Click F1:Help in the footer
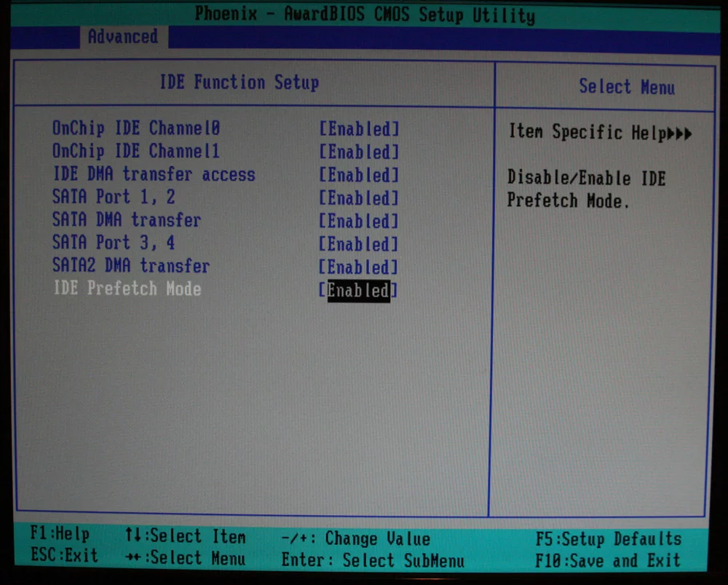Screen dimensions: 728x585 60,534
